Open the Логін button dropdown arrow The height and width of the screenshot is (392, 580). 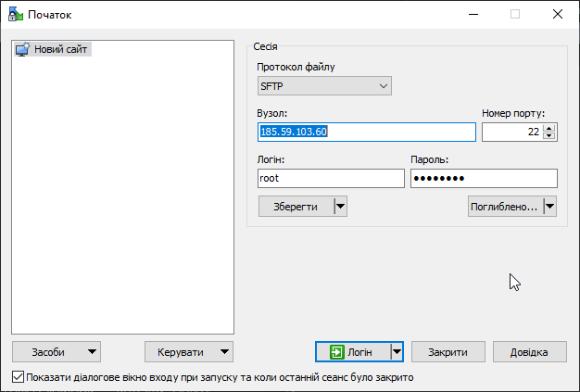397,352
